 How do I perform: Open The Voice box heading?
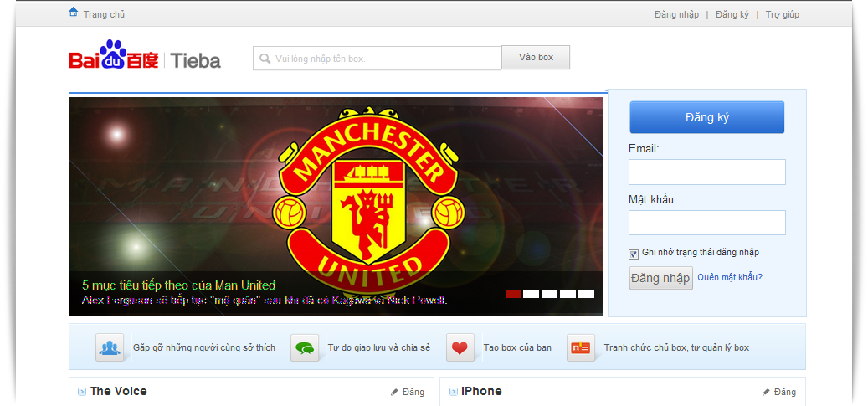pyautogui.click(x=119, y=391)
